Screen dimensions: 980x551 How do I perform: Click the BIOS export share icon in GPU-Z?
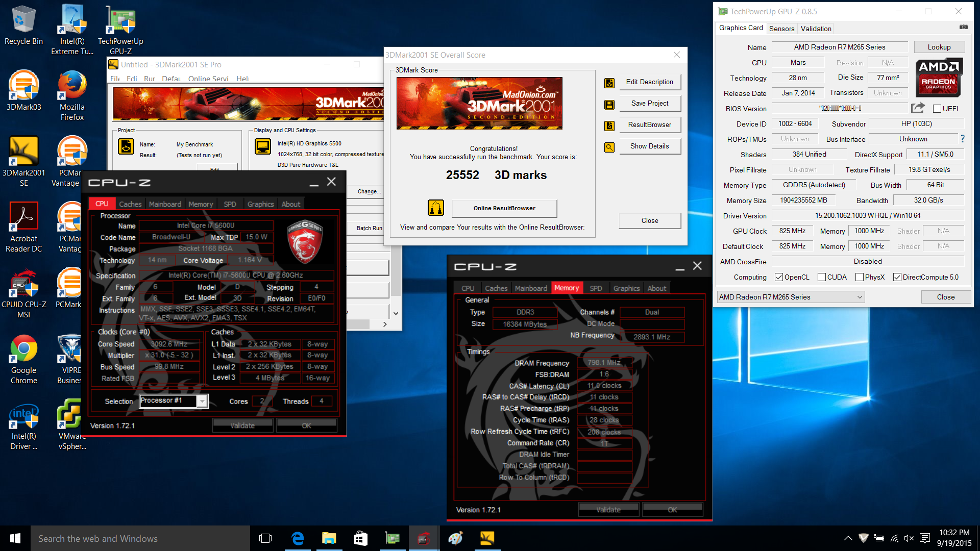[917, 108]
